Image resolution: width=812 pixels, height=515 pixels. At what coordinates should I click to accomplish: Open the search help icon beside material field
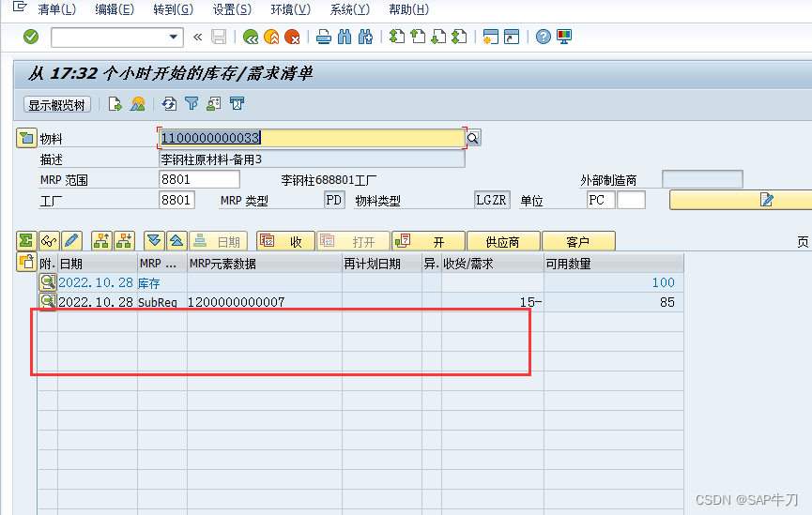[473, 138]
